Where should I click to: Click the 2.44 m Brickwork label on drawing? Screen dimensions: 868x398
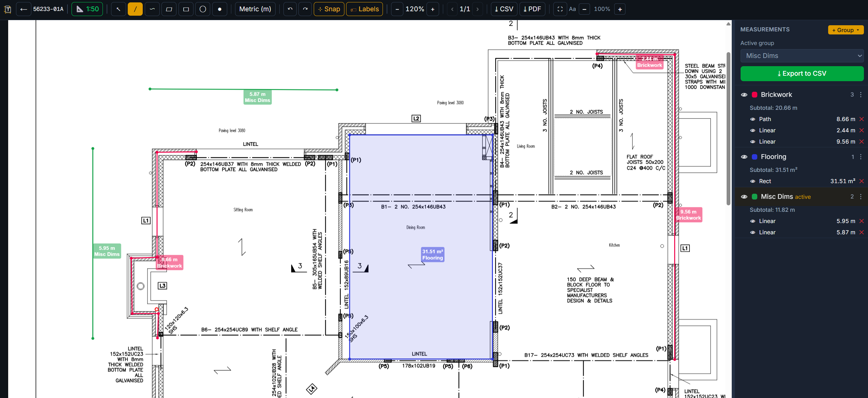click(x=650, y=62)
